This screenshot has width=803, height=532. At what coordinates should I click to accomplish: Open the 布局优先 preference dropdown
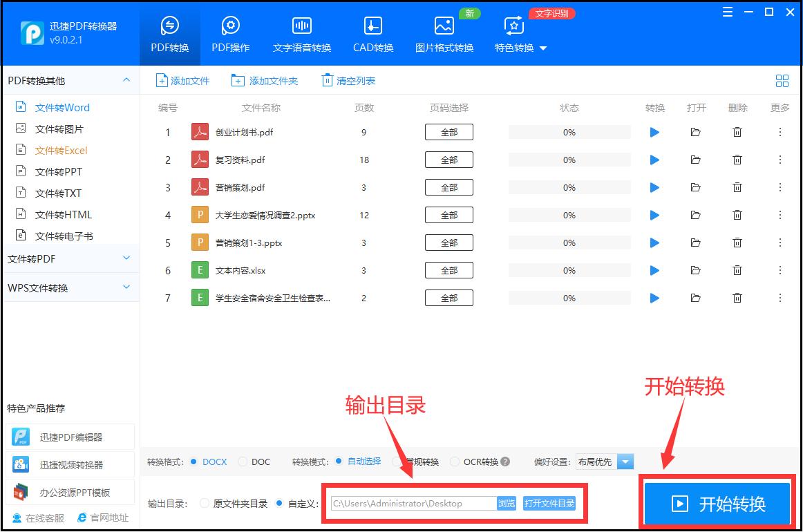(625, 462)
